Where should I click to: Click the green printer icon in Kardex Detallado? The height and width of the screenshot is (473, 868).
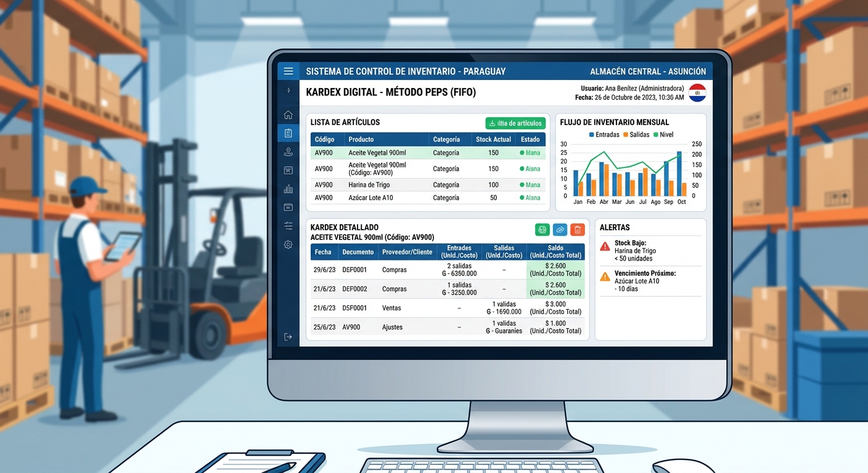[x=542, y=228]
